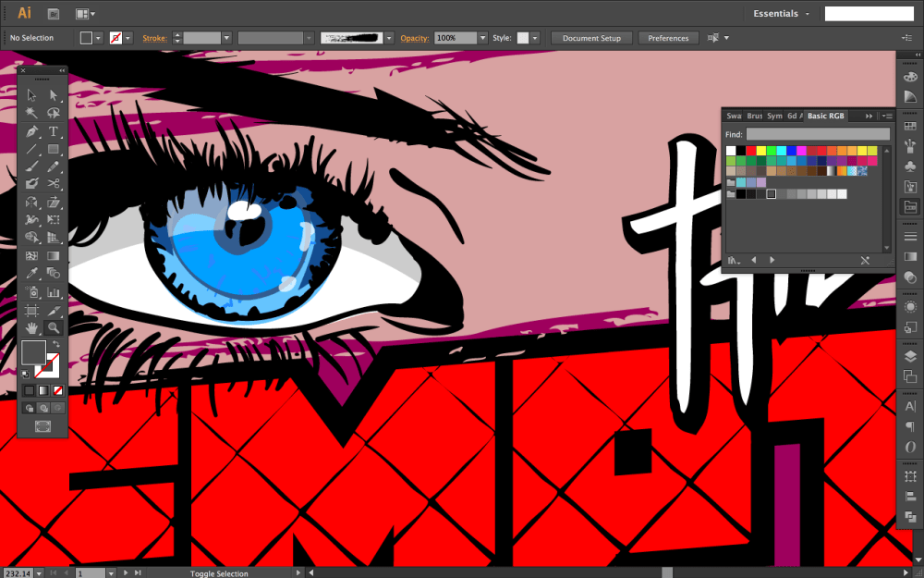Open the Brushes tab in the panel
The width and height of the screenshot is (924, 578).
(755, 116)
